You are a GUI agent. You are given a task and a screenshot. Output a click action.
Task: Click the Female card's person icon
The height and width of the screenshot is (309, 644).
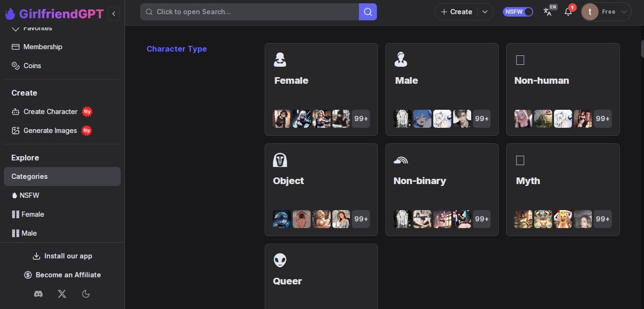(x=280, y=59)
